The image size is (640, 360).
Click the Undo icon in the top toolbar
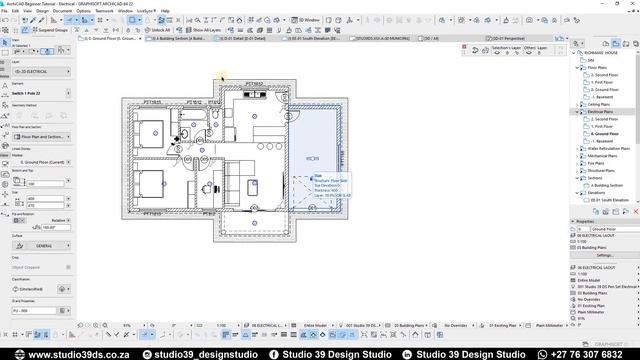(5, 20)
